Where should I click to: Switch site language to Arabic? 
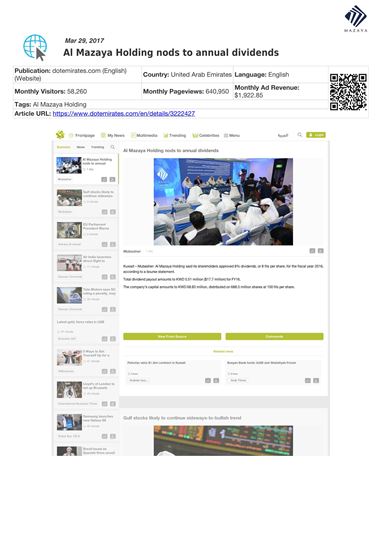283,135
